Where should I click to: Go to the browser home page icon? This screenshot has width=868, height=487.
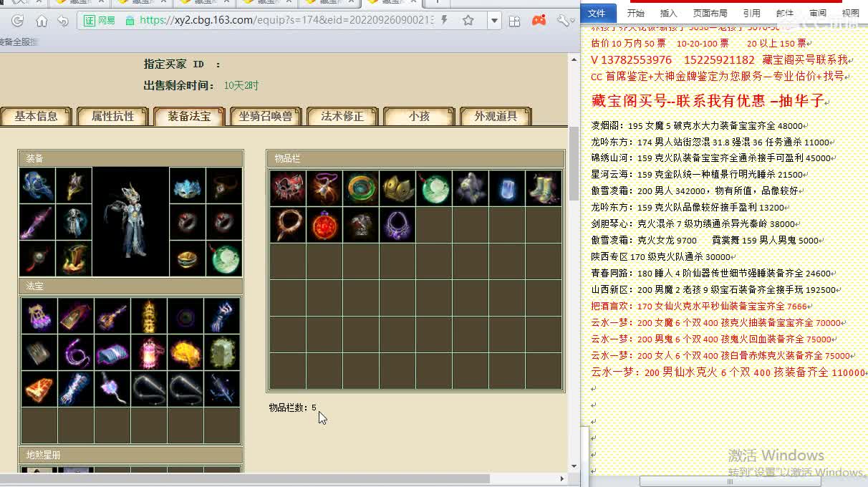tap(42, 21)
